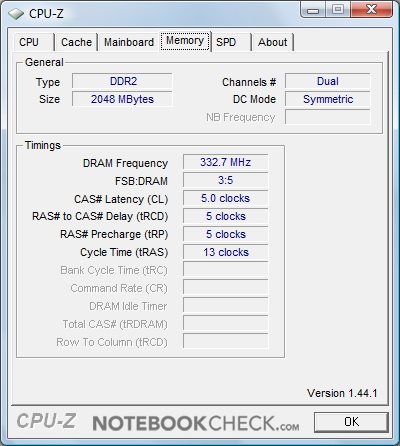Select the Mainboard tab
Viewport: 400px width, 446px height.
point(129,42)
